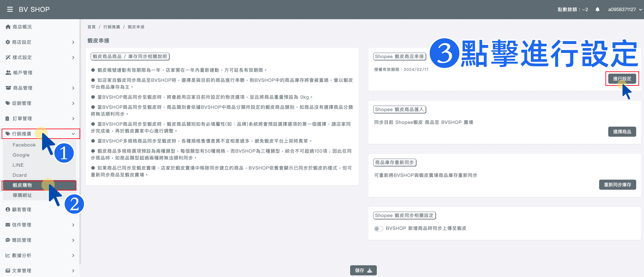Screen dimensions: 644x277
Task: Click the 儲存 save button
Action: 363,270
